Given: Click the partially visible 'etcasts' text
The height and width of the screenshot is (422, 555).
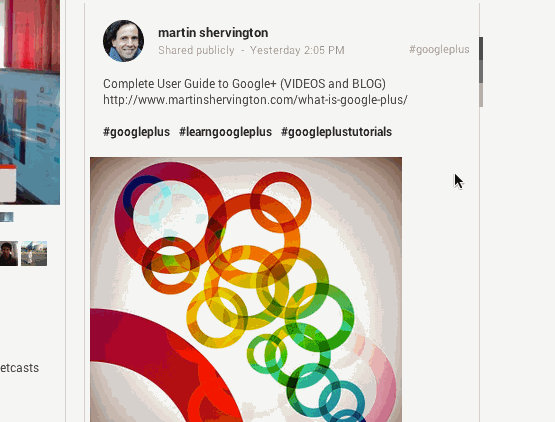Looking at the screenshot, I should click(x=19, y=368).
